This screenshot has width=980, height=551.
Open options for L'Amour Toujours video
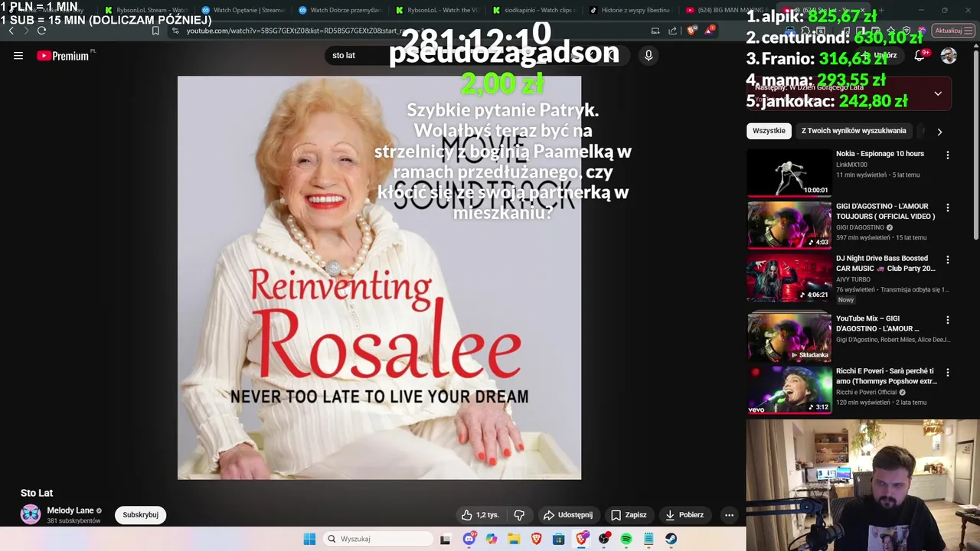tap(947, 207)
